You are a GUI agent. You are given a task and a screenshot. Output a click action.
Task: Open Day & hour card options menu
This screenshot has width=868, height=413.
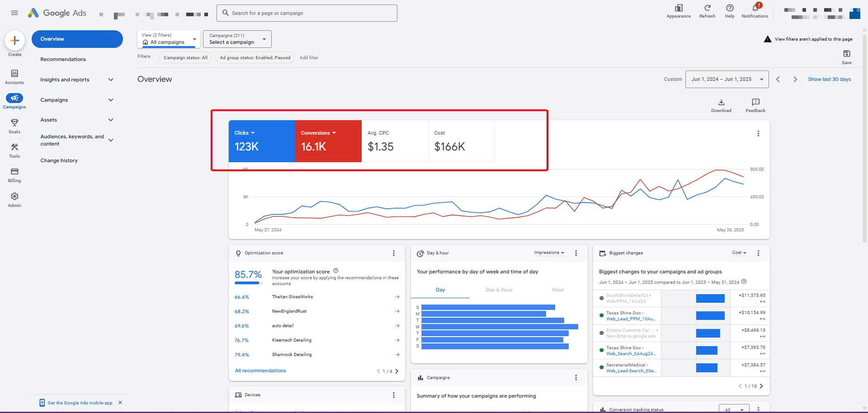click(576, 253)
